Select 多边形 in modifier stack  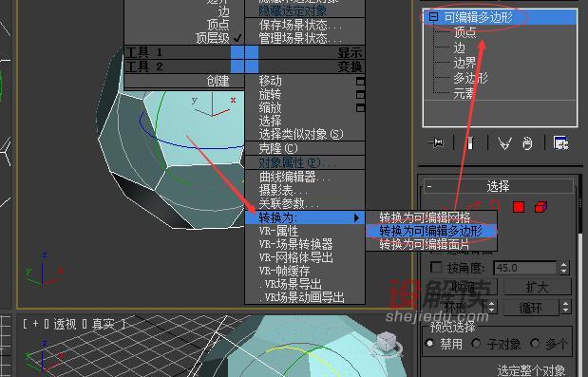tap(470, 78)
